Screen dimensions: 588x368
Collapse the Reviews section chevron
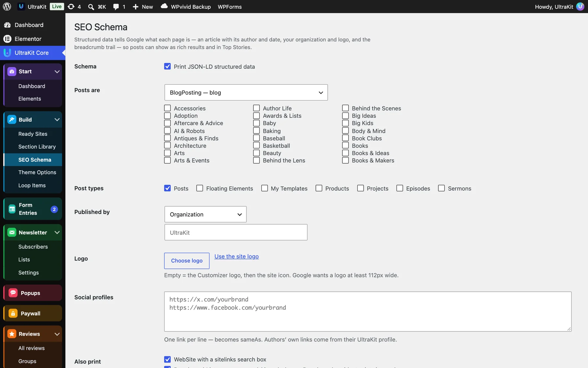pyautogui.click(x=57, y=334)
